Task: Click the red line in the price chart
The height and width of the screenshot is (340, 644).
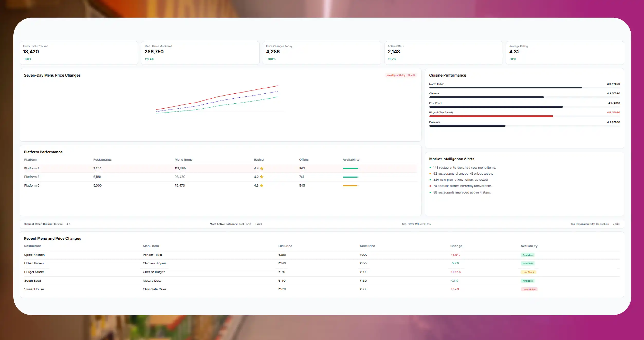Action: pos(217,97)
